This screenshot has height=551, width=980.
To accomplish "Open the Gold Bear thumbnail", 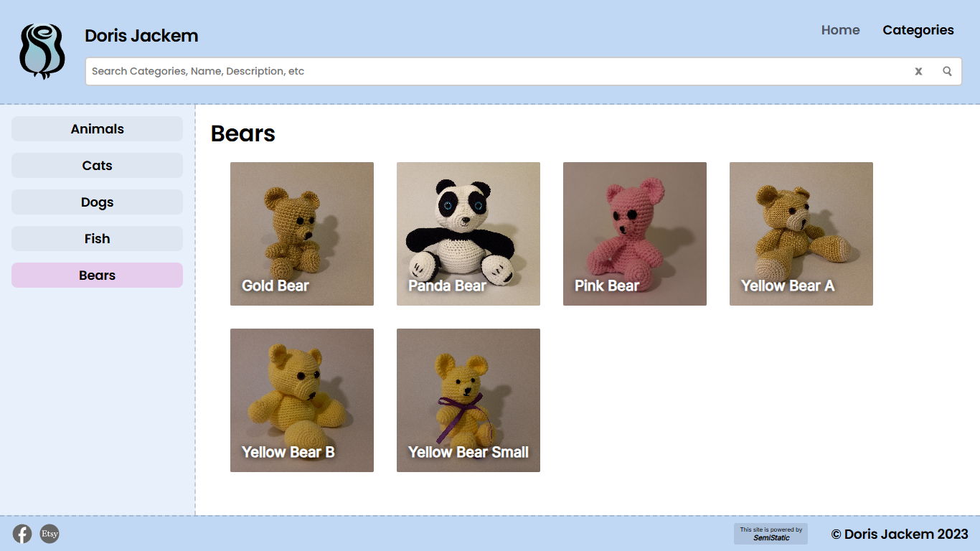I will click(x=302, y=234).
